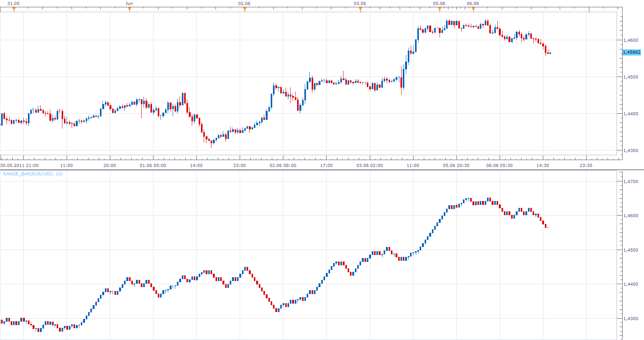Image resolution: width=644 pixels, height=340 pixels.
Task: Click 1,4300 price label on upper candlestick chart
Action: coord(631,150)
